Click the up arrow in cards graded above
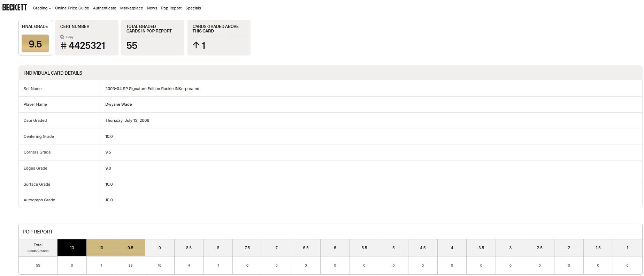Screen dimensions: 644x276 click(196, 45)
